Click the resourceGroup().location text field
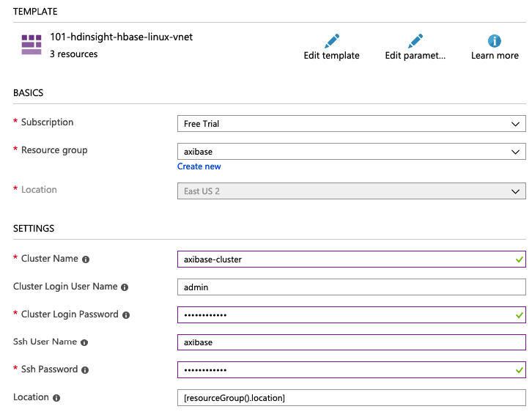This screenshot has height=420, width=532. coord(352,397)
